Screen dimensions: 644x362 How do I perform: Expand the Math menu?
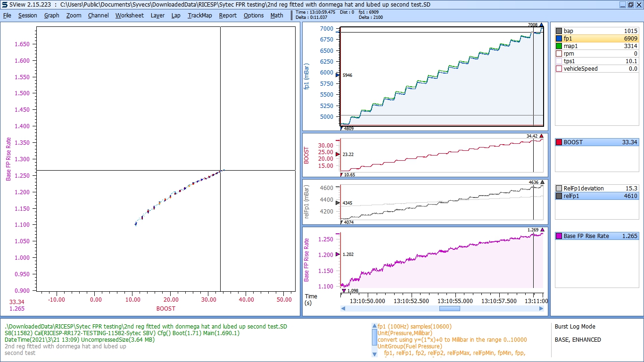click(277, 15)
